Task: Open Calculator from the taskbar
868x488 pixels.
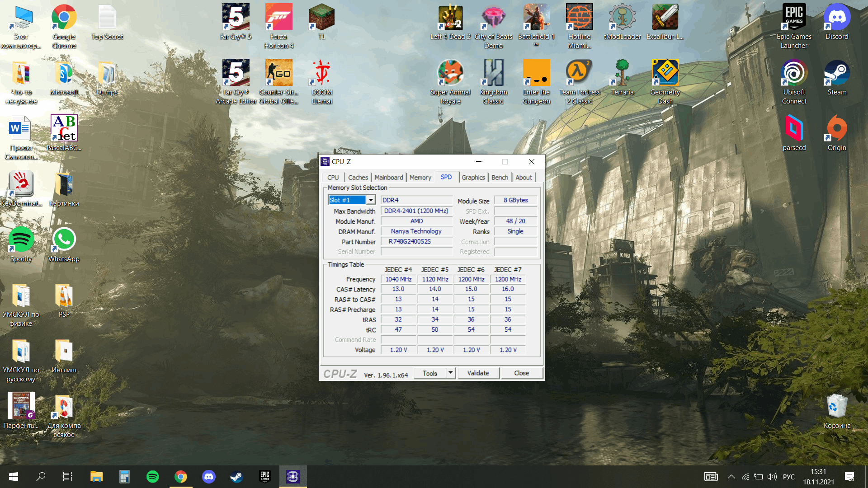Action: 124,477
